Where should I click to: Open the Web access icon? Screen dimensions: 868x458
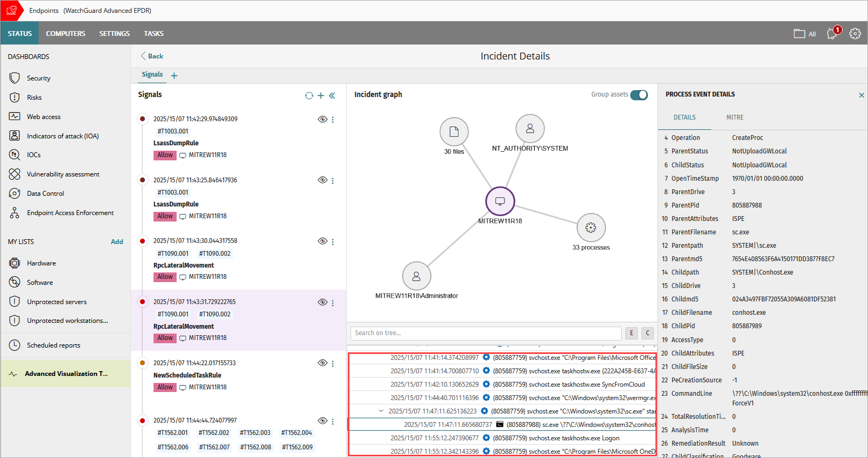tap(14, 116)
